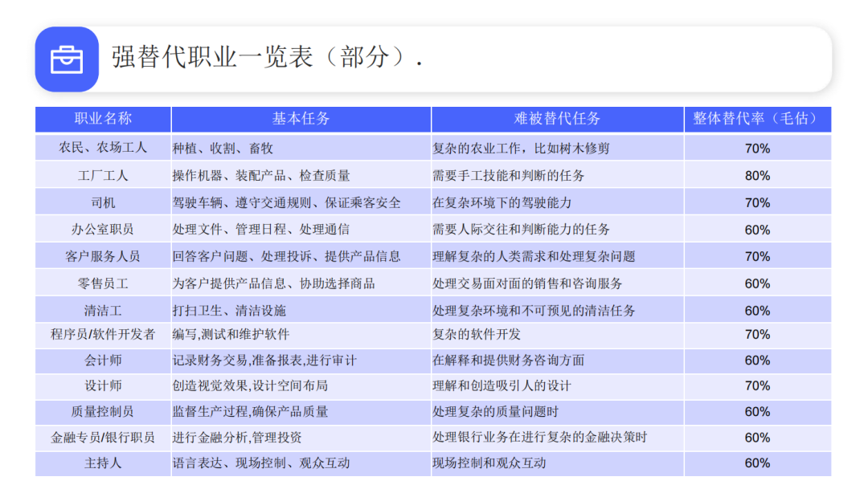This screenshot has height=485, width=868.
Task: Select the 主持人 row at the bottom
Action: (102, 463)
